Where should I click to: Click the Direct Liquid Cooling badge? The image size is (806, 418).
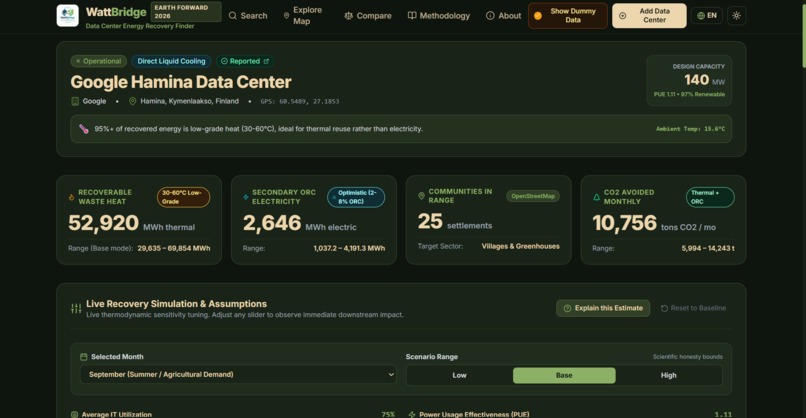(171, 61)
